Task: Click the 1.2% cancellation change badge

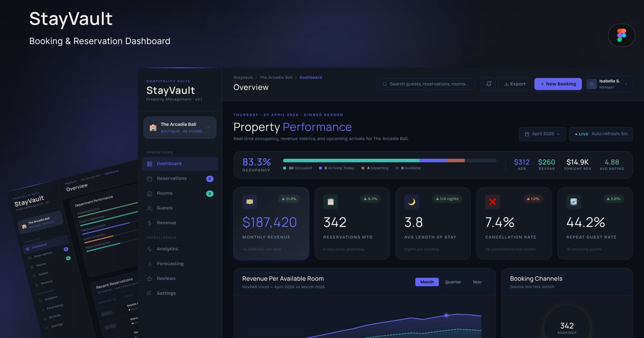Action: tap(533, 199)
